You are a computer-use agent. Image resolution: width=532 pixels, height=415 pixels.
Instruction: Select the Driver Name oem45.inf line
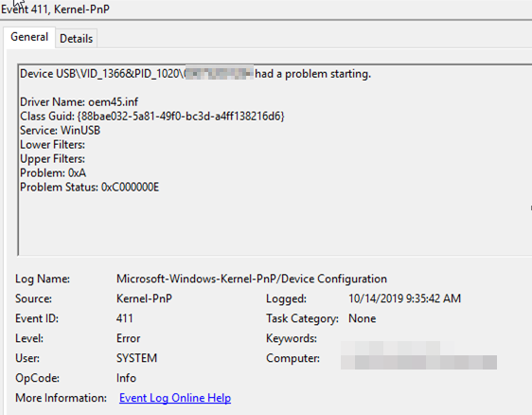point(80,102)
